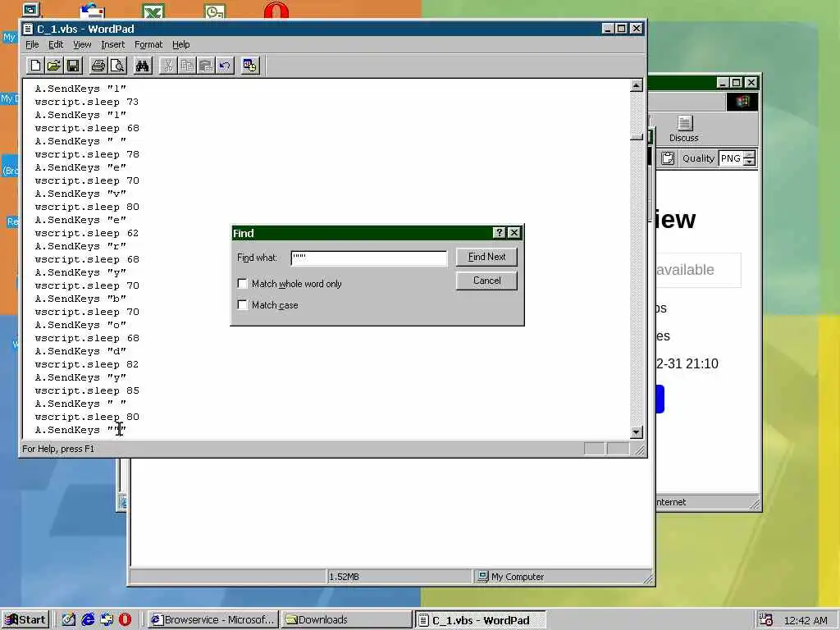The height and width of the screenshot is (630, 840).
Task: Open the Help menu
Action: [181, 44]
